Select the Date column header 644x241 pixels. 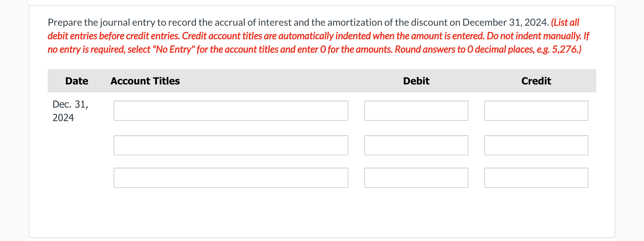click(x=76, y=81)
